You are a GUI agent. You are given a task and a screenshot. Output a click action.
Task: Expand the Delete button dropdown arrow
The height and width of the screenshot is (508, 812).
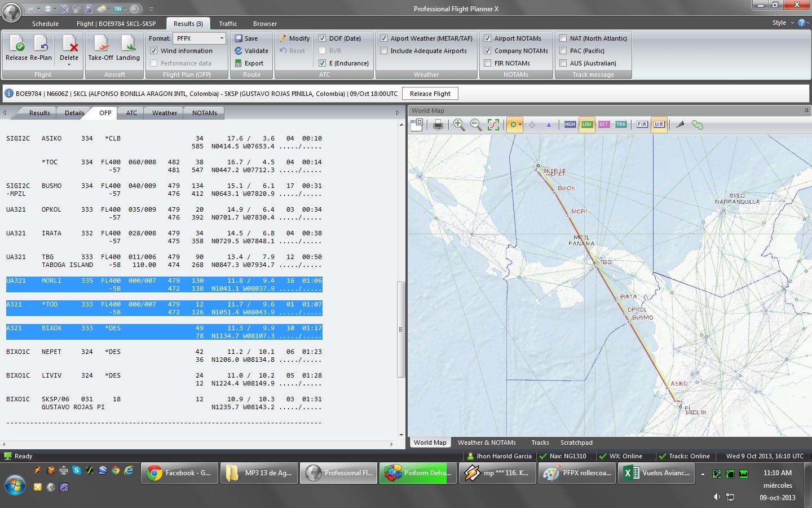coord(69,64)
